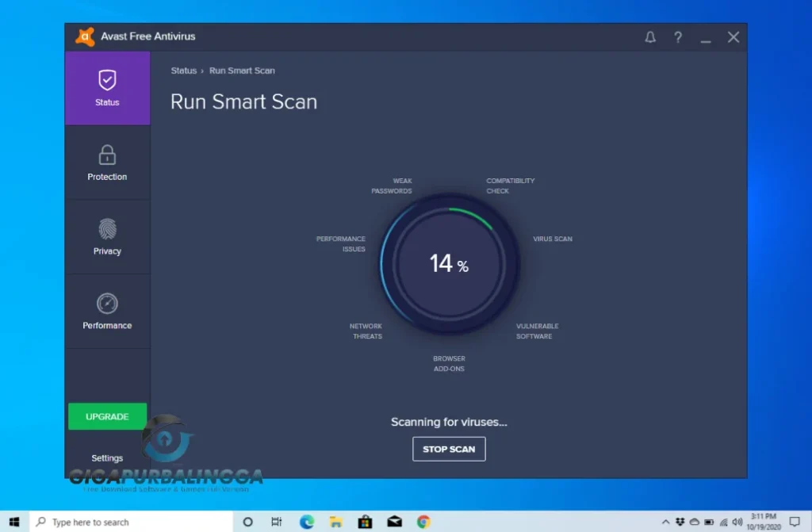Open notifications with the bell icon
Image resolution: width=812 pixels, height=532 pixels.
click(650, 36)
